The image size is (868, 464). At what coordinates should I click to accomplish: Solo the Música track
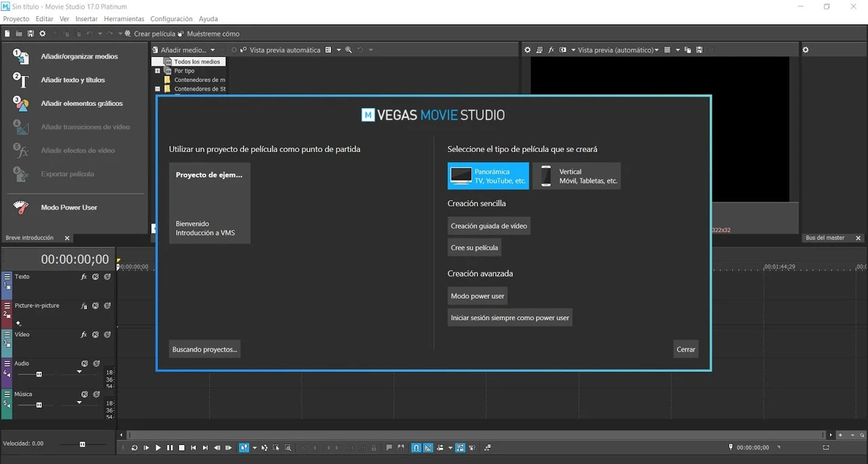coord(96,394)
